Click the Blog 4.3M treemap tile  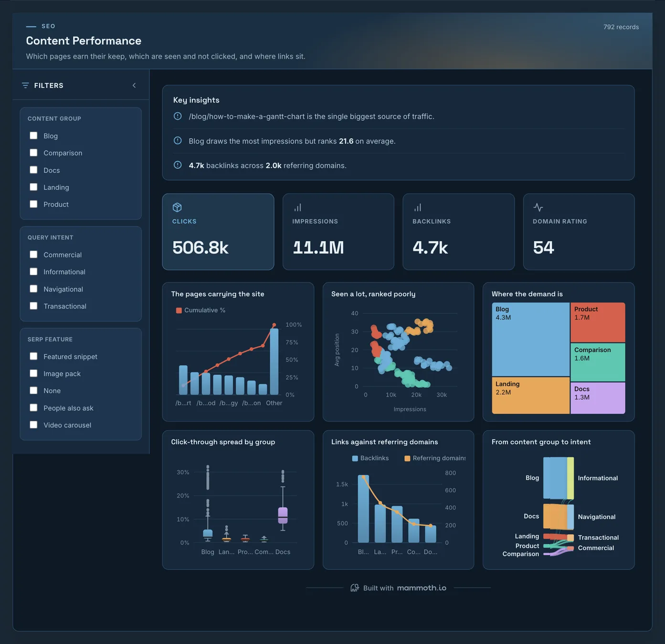click(x=531, y=340)
